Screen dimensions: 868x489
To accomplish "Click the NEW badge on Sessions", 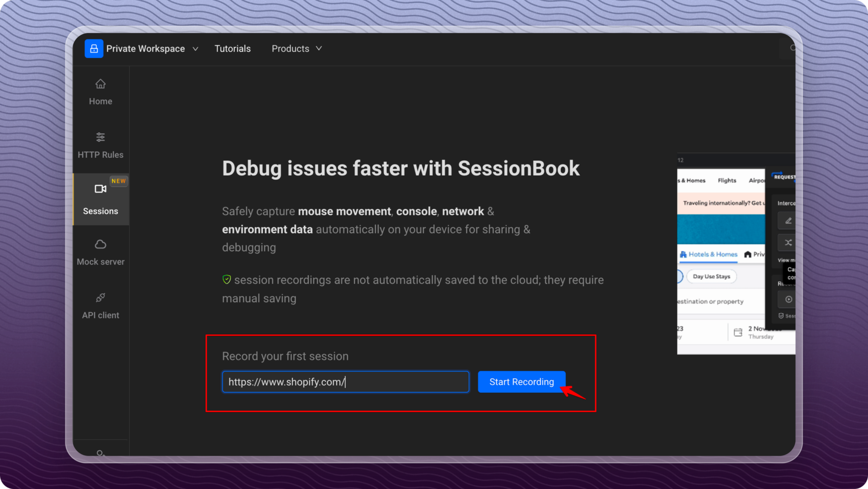I will pos(119,181).
